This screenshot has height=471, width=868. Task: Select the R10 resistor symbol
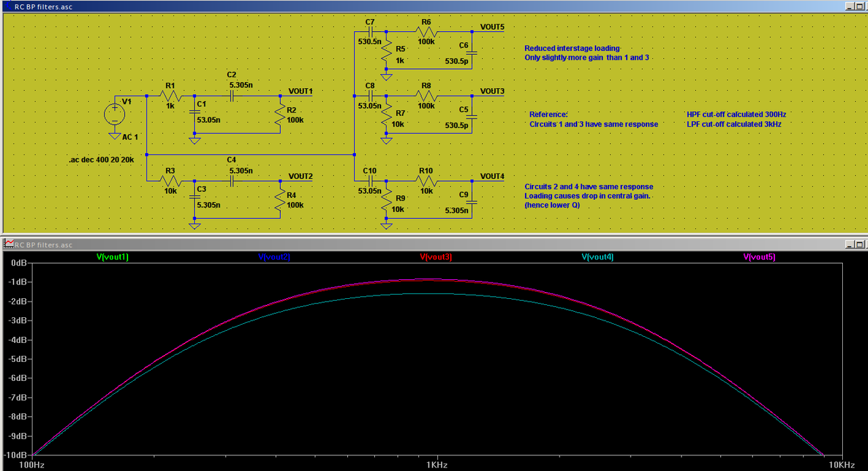point(426,181)
